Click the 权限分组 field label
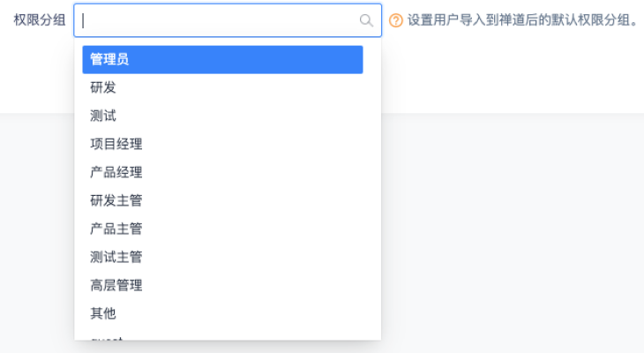The image size is (644, 353). tap(40, 20)
